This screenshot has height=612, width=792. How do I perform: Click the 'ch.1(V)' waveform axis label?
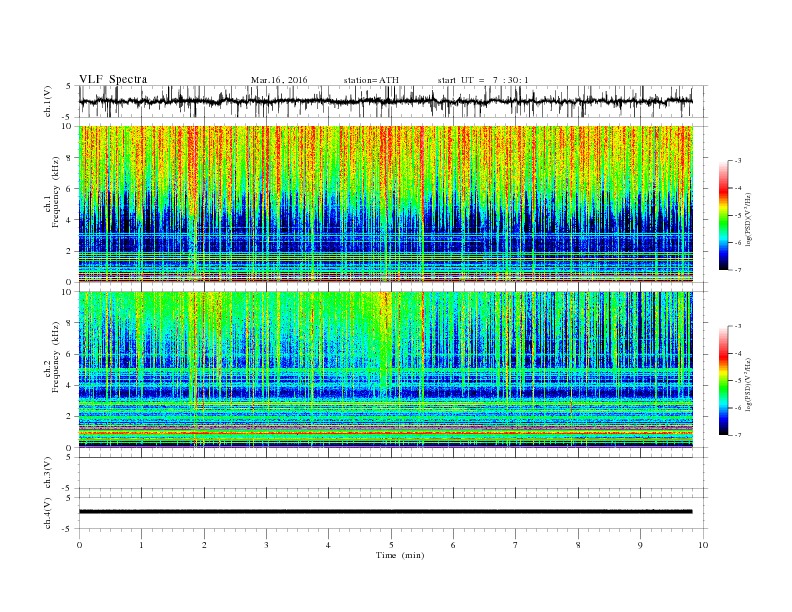pyautogui.click(x=48, y=101)
